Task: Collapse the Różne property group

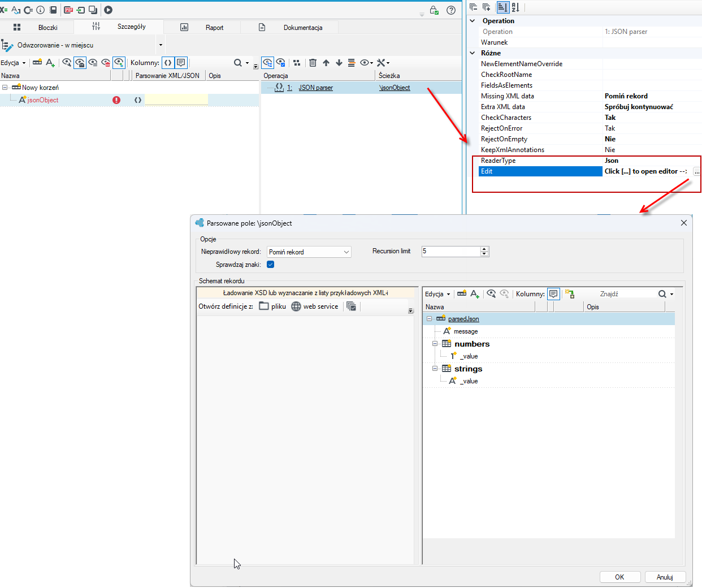Action: click(473, 53)
